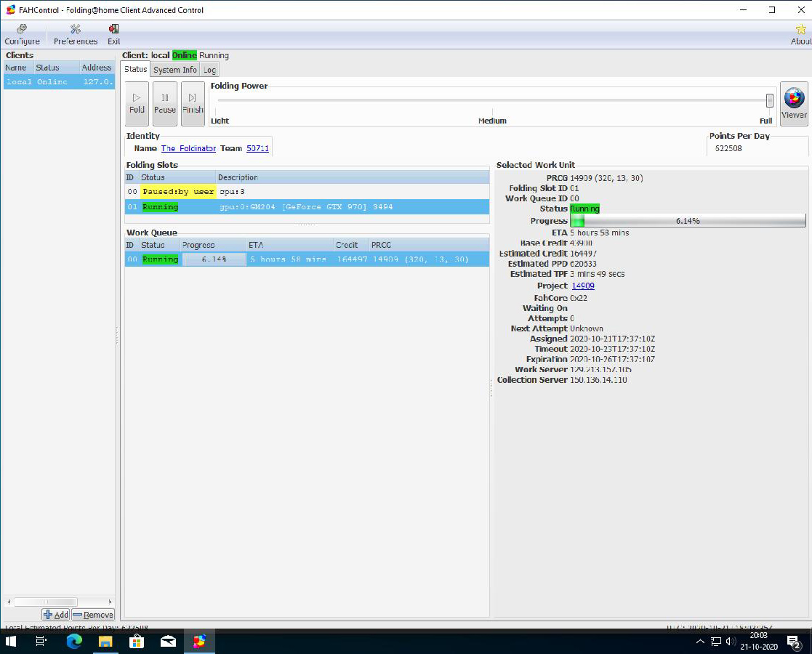Open The Folcinator donor name link

pos(188,149)
